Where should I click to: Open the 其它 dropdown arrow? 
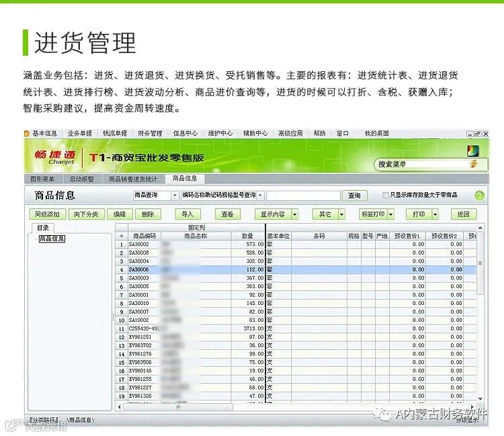coord(341,214)
